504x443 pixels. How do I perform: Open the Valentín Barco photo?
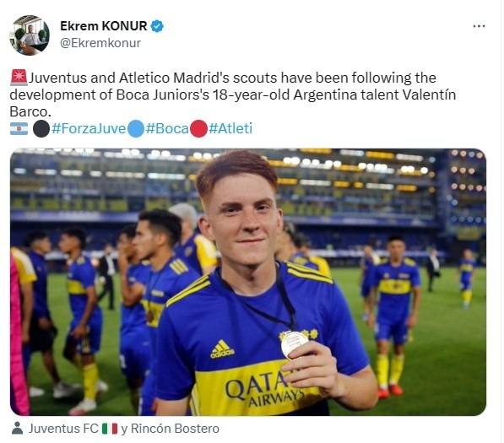coord(248,282)
